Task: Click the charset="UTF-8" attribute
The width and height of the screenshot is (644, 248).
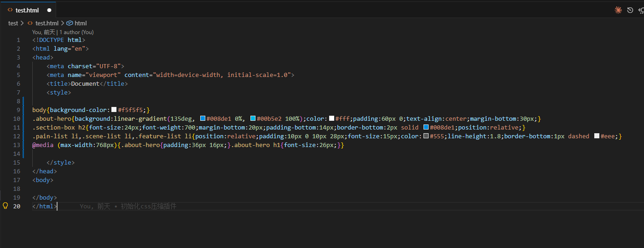Action: (x=94, y=66)
